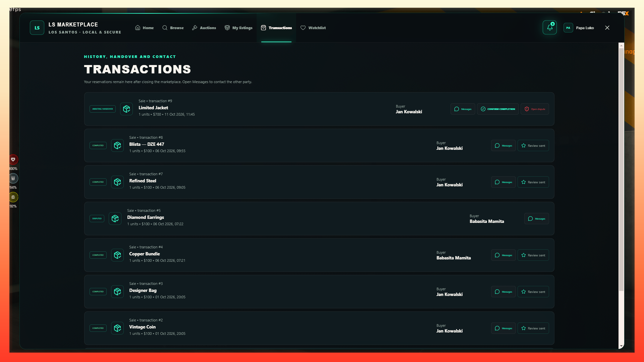Click Review sent on Copper Bundle row
Screen dimensions: 644x362
pyautogui.click(x=533, y=255)
